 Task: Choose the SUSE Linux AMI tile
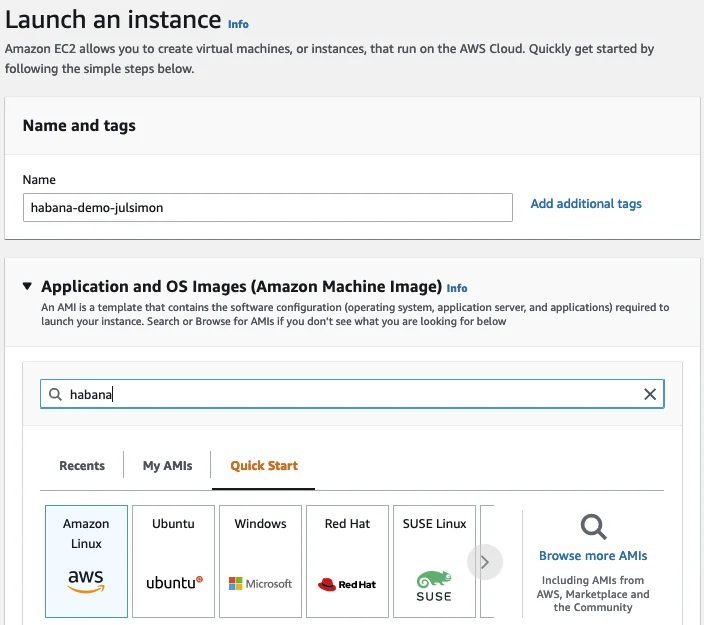tap(434, 560)
